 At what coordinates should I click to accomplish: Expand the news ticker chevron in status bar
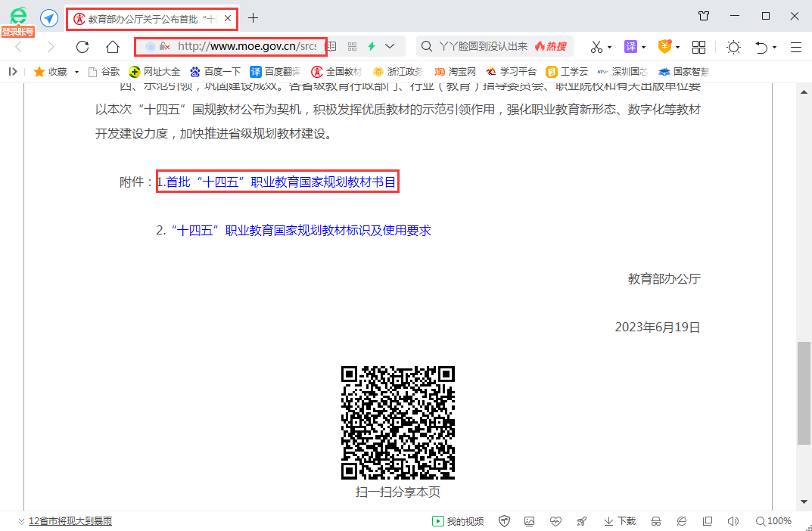tap(21, 521)
